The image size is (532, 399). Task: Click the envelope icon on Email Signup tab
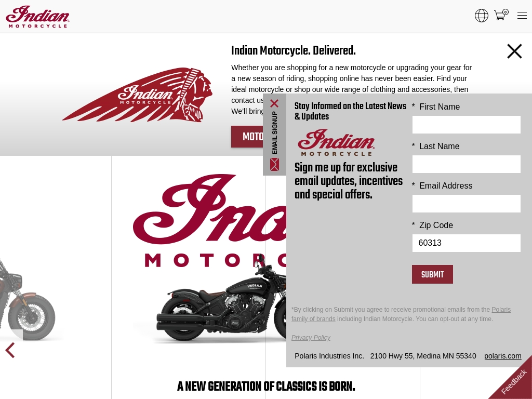tap(274, 165)
